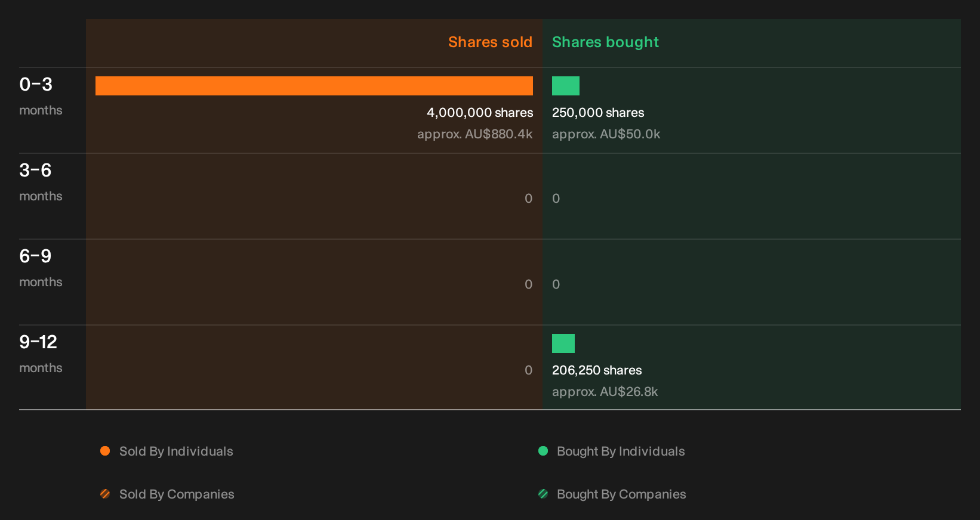This screenshot has height=520, width=980.
Task: Select the 9-12 months row label
Action: [41, 354]
